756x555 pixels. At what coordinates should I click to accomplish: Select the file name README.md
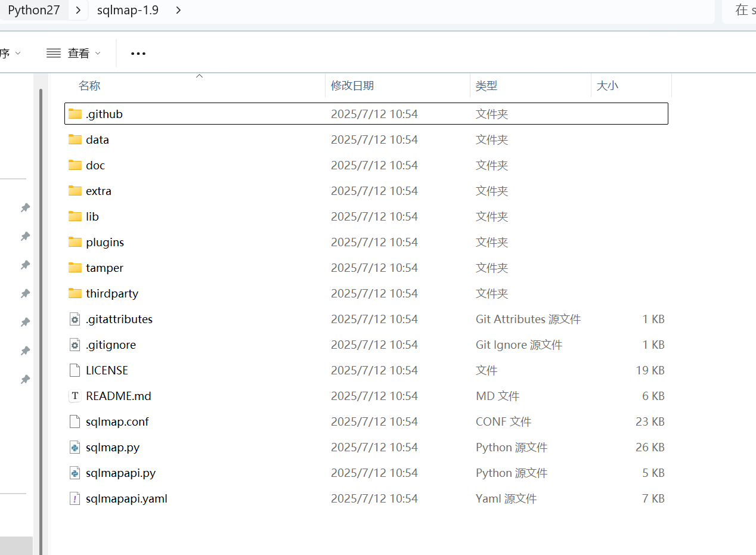[119, 396]
